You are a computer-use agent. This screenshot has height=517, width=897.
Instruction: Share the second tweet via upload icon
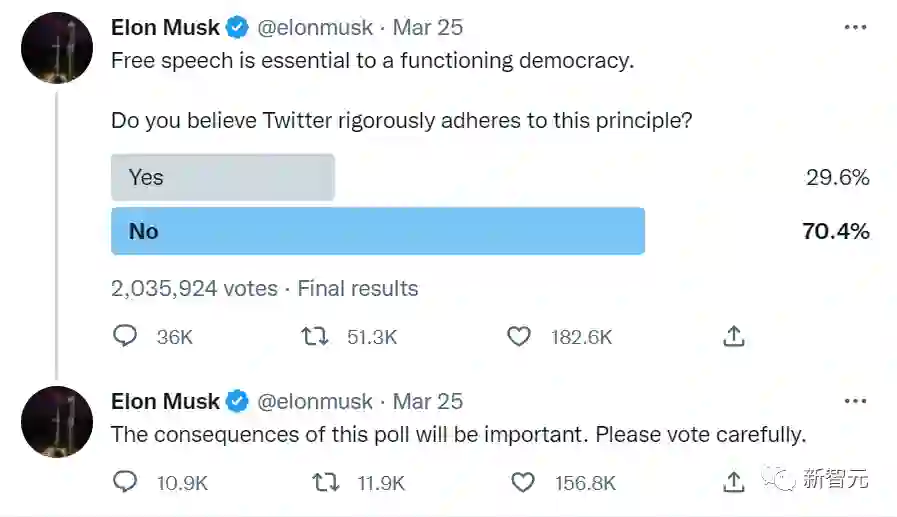point(734,482)
